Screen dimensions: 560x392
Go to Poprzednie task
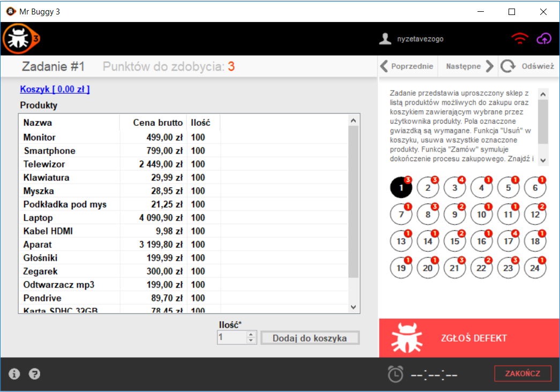[407, 66]
